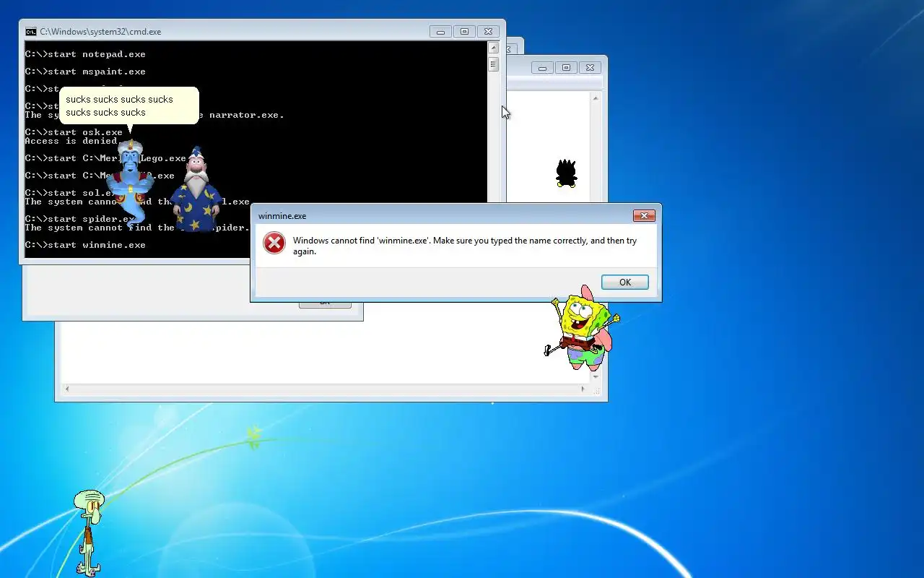Click the 'start notepad.exe' command line
Image resolution: width=924 pixels, height=578 pixels.
[85, 54]
